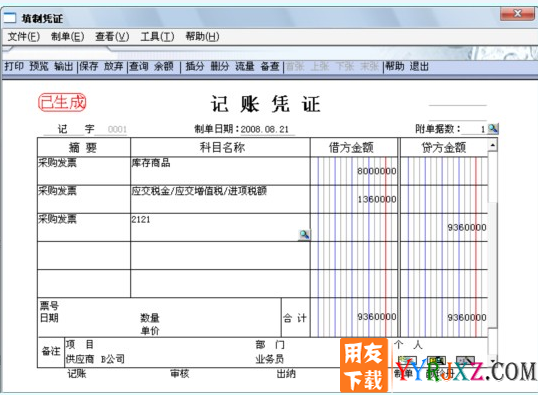Click the 业务员 label
The height and width of the screenshot is (395, 538).
pyautogui.click(x=269, y=359)
